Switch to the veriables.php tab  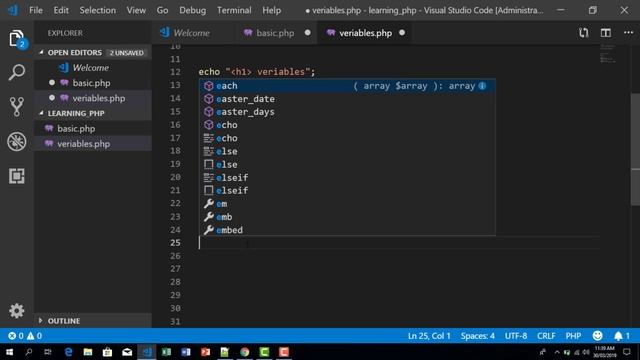(365, 33)
